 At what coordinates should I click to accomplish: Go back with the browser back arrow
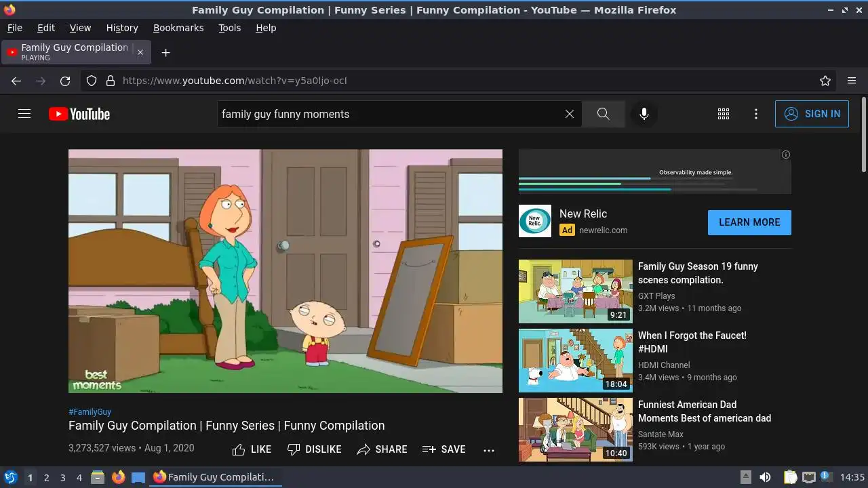click(x=16, y=81)
